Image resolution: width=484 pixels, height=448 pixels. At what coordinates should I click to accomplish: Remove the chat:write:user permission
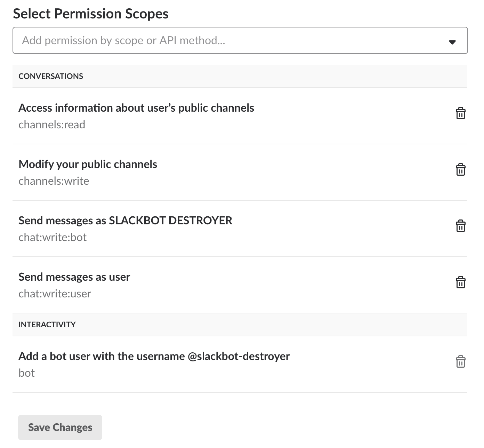(x=460, y=282)
